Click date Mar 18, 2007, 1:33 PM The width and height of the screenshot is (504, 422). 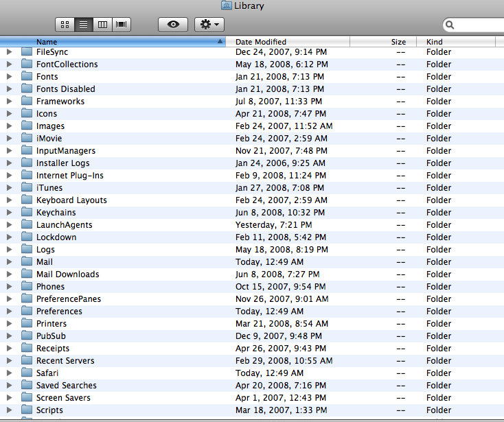pos(282,410)
